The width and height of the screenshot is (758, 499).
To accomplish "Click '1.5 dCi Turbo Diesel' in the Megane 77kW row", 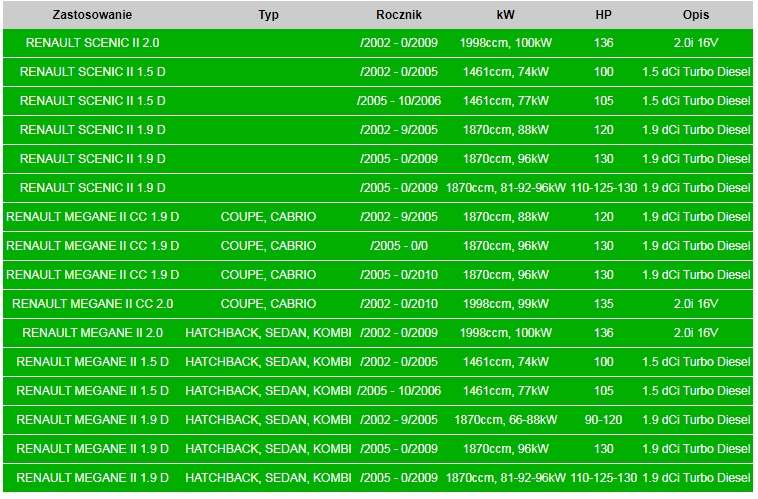I will (x=696, y=391).
